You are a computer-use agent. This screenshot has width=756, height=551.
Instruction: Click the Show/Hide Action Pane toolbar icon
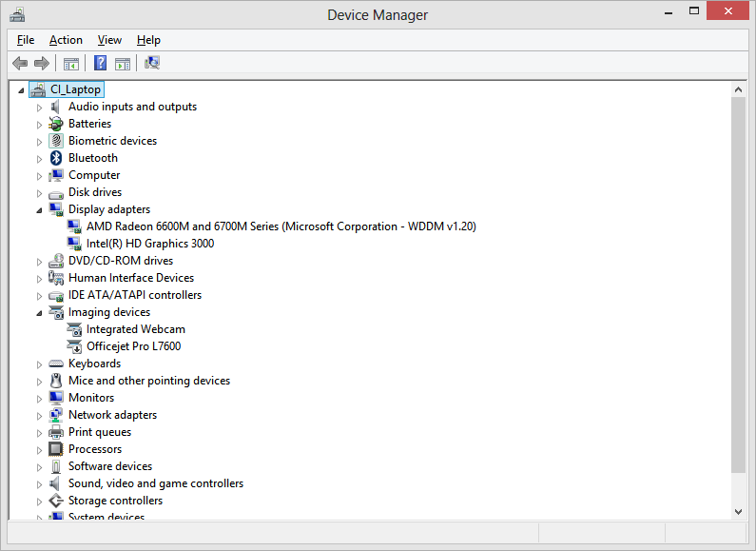(123, 63)
